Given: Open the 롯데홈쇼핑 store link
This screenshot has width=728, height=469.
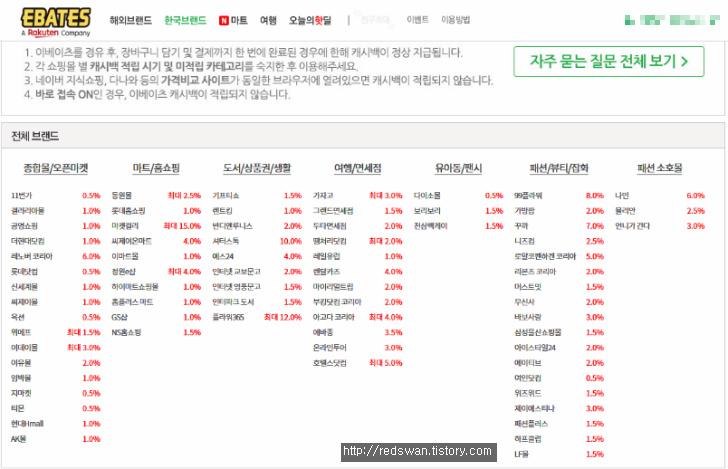Looking at the screenshot, I should pos(129,211).
